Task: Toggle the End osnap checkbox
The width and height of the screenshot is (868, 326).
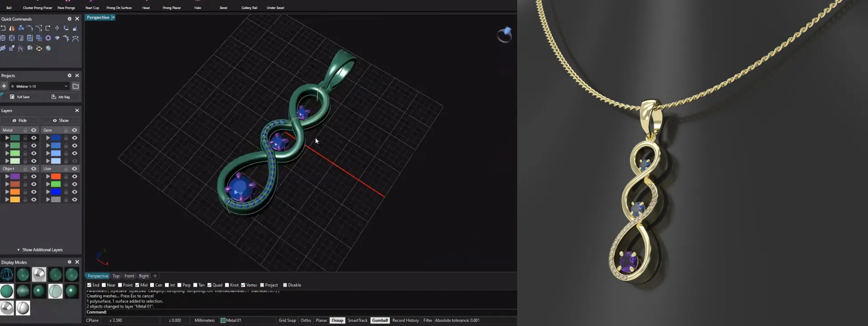Action: pos(89,285)
